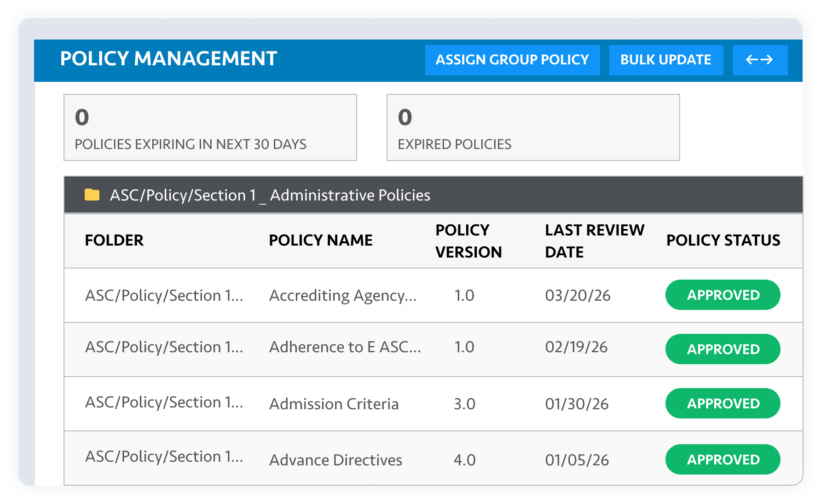Image resolution: width=821 pixels, height=504 pixels.
Task: Select the Policies Expiring in Next 30 Days card
Action: pos(210,127)
